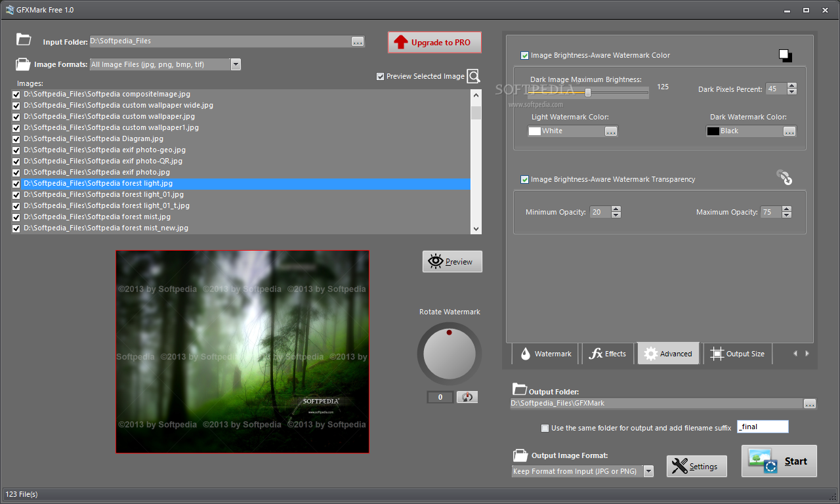The image size is (840, 504).
Task: Browse for output folder with ellipsis button
Action: coord(810,404)
